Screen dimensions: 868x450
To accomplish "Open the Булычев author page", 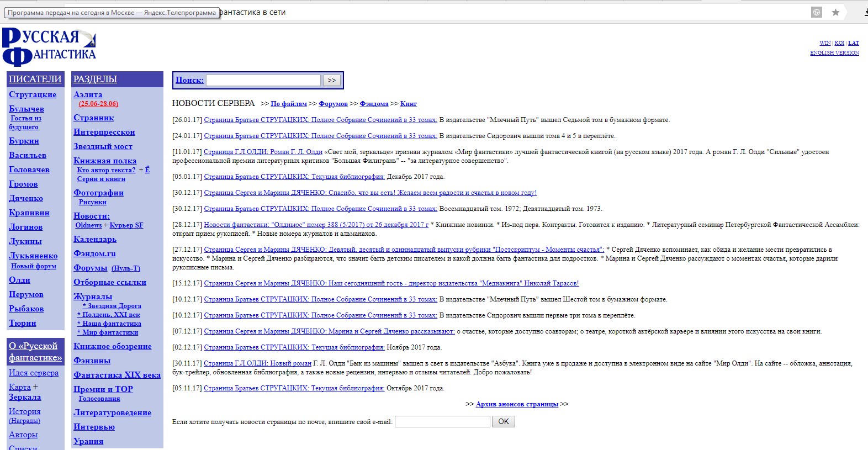I will (x=27, y=109).
